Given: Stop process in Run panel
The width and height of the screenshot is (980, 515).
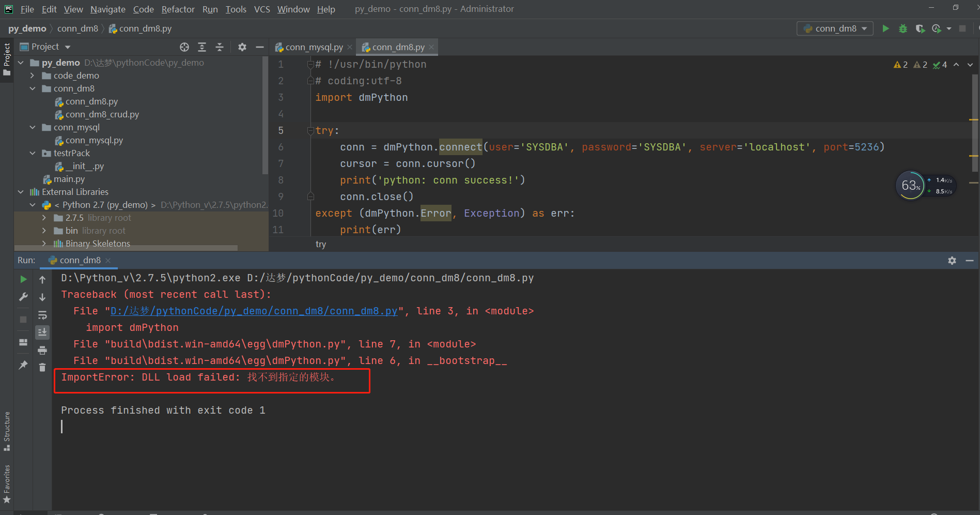Looking at the screenshot, I should (23, 320).
